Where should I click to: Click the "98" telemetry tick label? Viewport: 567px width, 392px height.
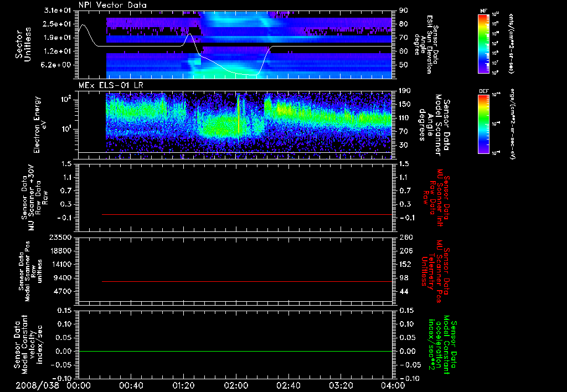403,278
